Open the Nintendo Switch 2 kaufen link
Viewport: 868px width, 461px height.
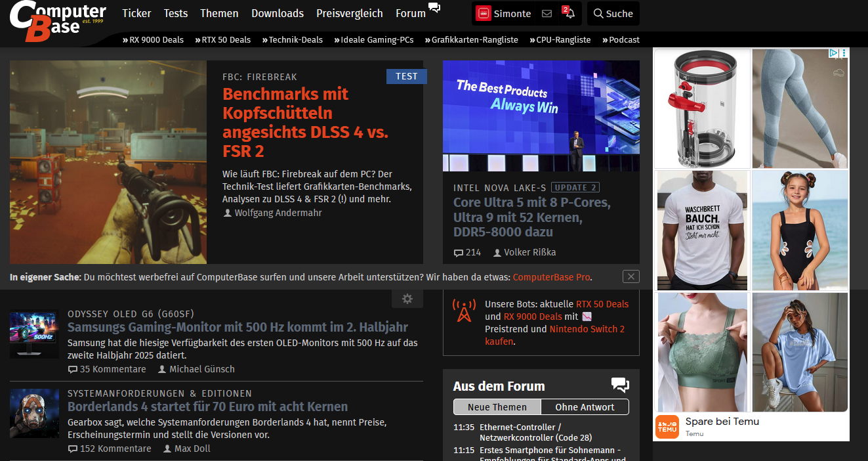(555, 336)
